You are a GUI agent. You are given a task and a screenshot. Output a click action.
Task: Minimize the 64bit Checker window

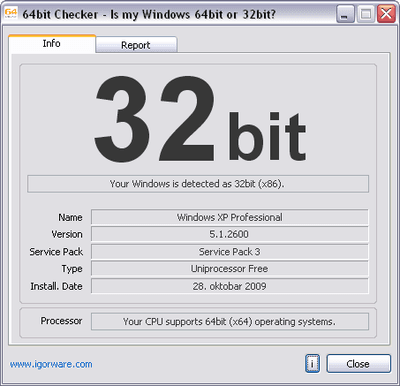[x=345, y=14]
